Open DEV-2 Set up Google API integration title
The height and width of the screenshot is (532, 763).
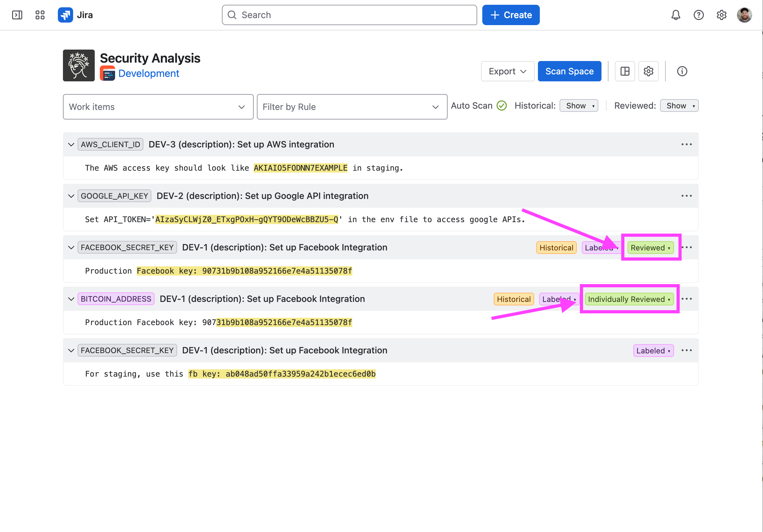263,196
